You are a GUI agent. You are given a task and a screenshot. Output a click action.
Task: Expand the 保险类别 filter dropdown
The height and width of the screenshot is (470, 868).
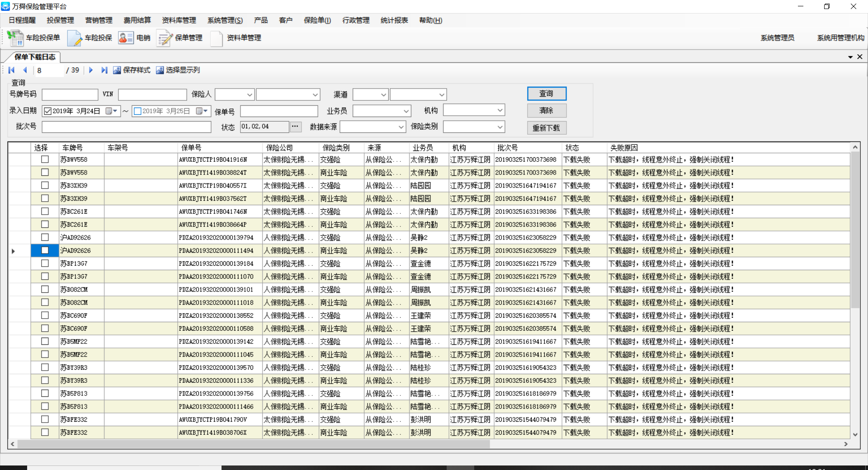click(x=500, y=127)
